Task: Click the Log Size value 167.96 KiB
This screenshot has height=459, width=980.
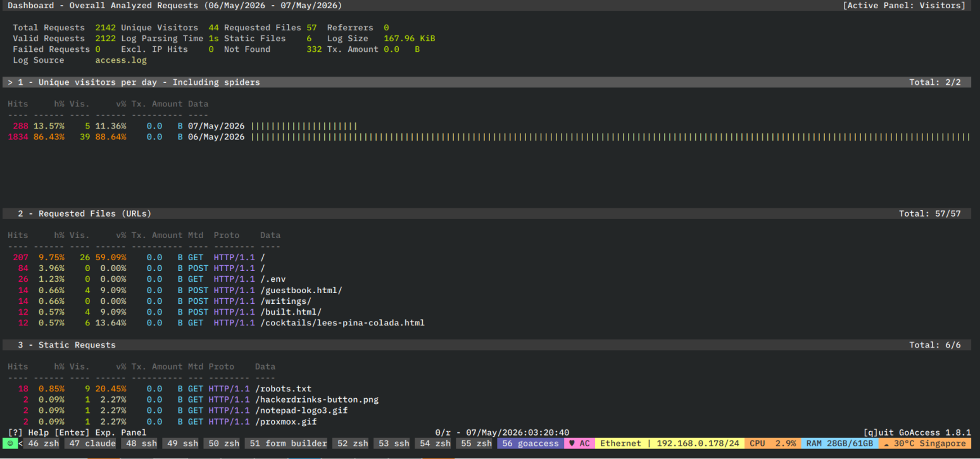Action: tap(410, 39)
